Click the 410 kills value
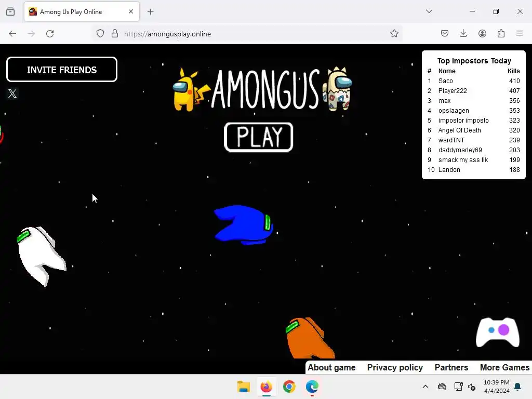The height and width of the screenshot is (399, 532). pyautogui.click(x=514, y=81)
